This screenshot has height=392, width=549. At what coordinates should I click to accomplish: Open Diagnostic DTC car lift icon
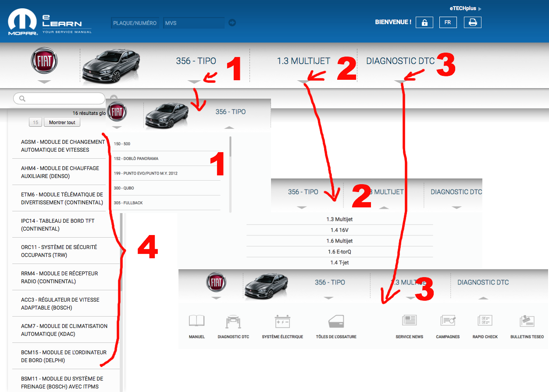coord(233,321)
